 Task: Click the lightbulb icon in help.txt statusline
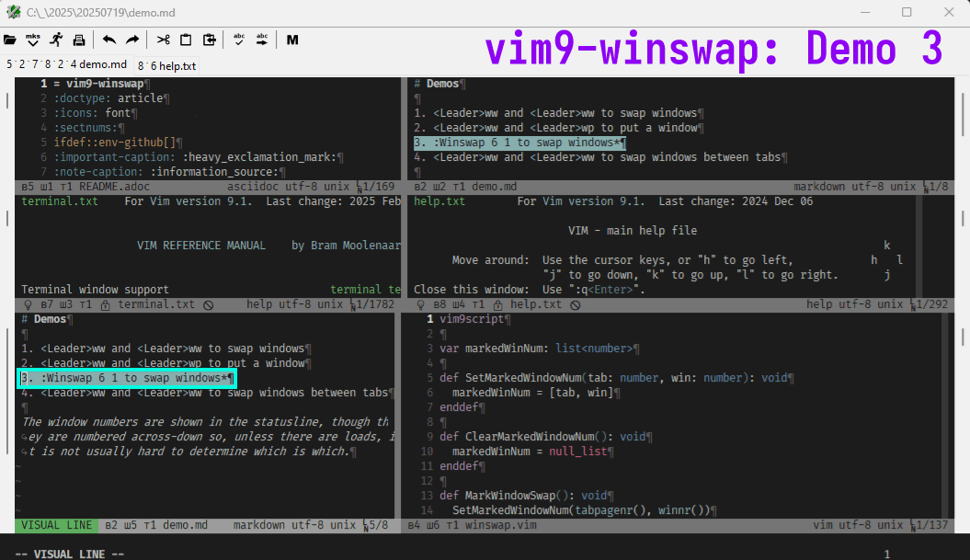[421, 305]
